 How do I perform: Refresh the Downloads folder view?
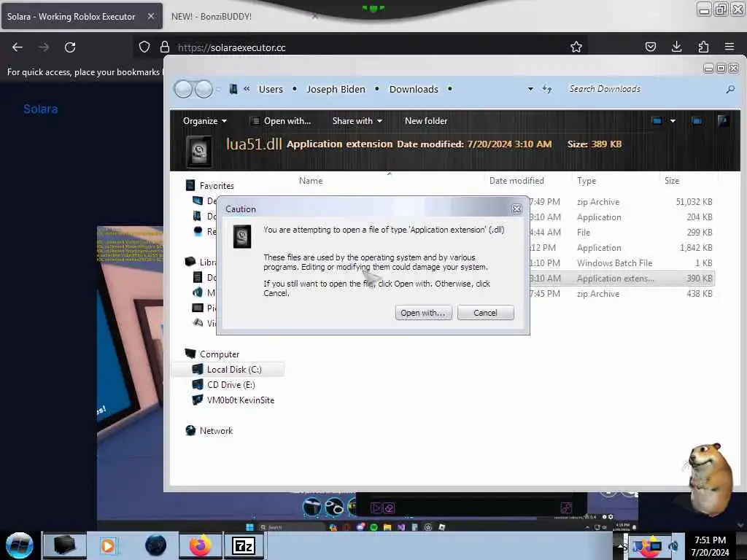tap(547, 89)
